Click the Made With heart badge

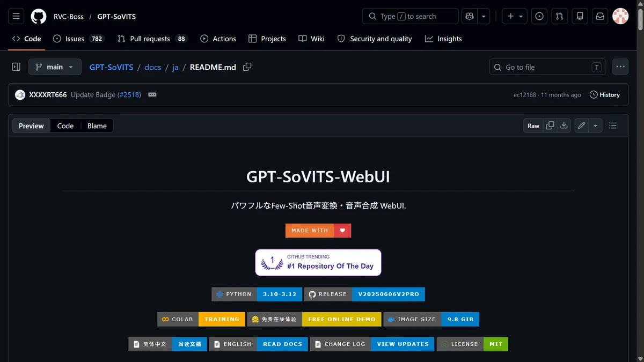pos(318,231)
